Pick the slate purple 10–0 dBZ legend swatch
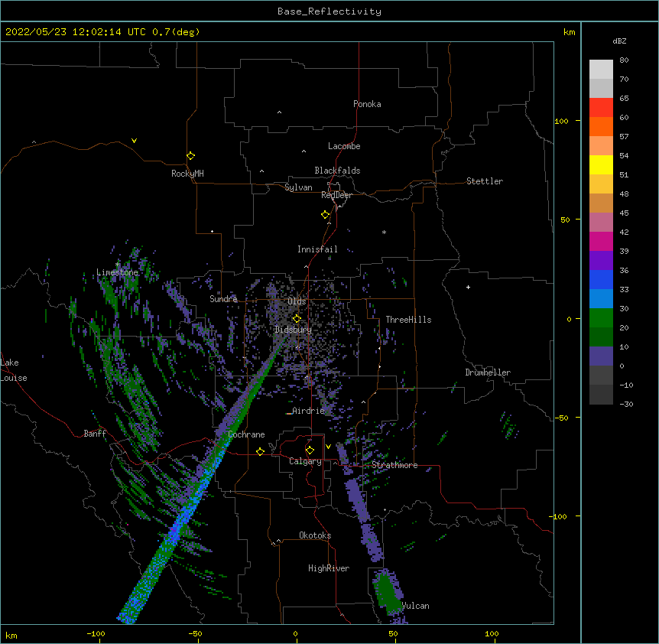Screen dimensions: 659x644 point(601,356)
